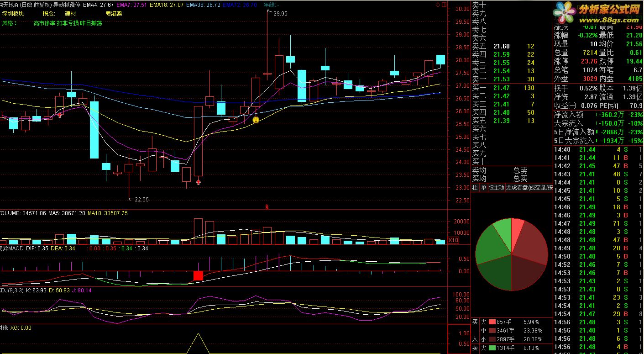
Task: Click the 内盘 4185 value
Action: [635, 79]
